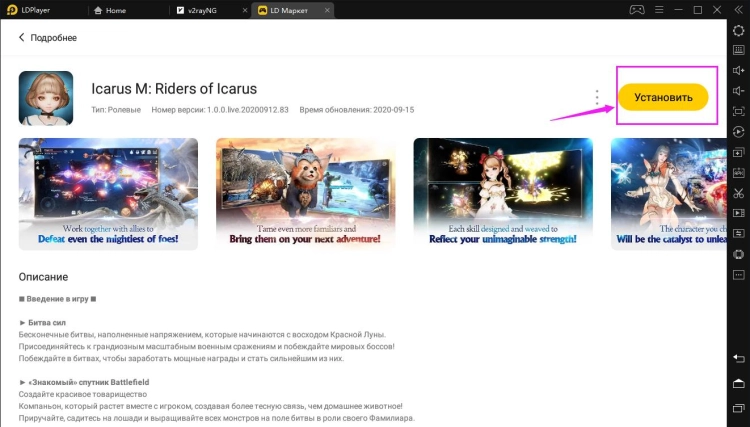Open emulator settings gear icon
The width and height of the screenshot is (750, 427).
pos(739,31)
